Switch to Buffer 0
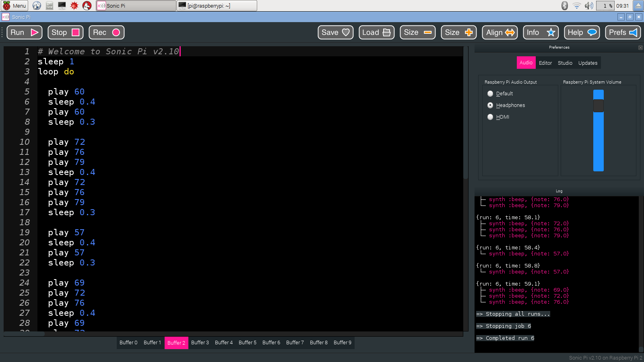Viewport: 644px width, 362px height. tap(128, 343)
